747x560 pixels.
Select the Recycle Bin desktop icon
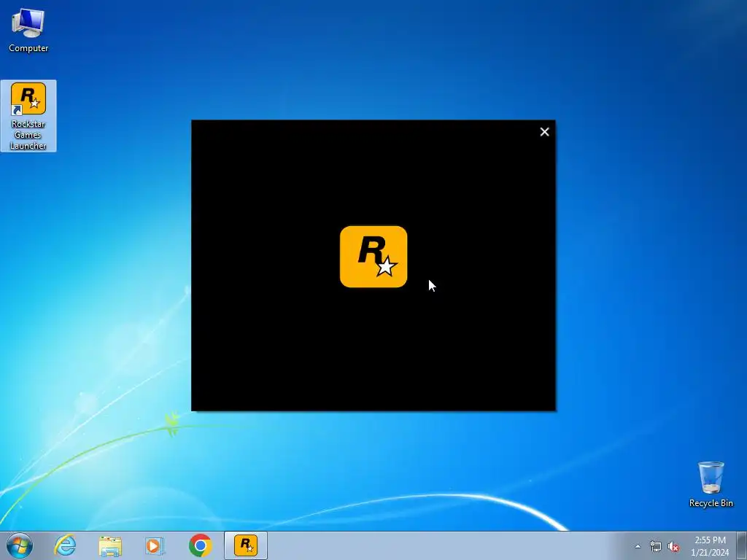711,484
